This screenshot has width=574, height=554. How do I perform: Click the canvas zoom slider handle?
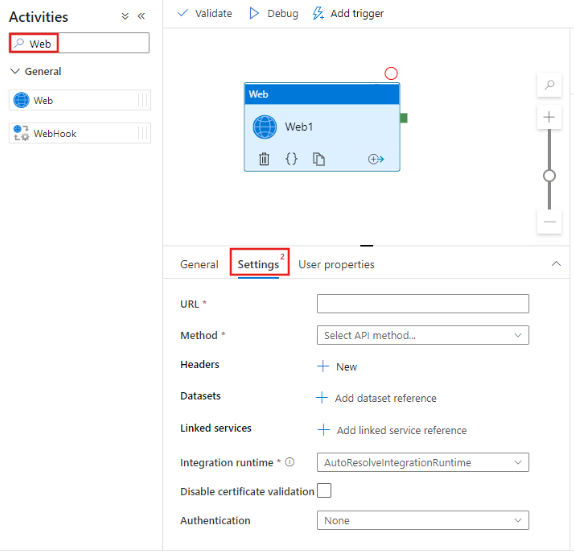pyautogui.click(x=549, y=176)
